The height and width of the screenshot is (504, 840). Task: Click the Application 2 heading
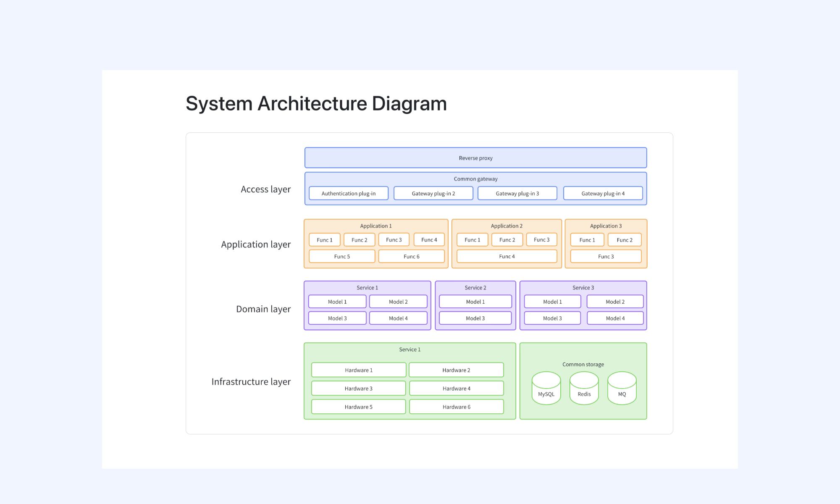(507, 226)
